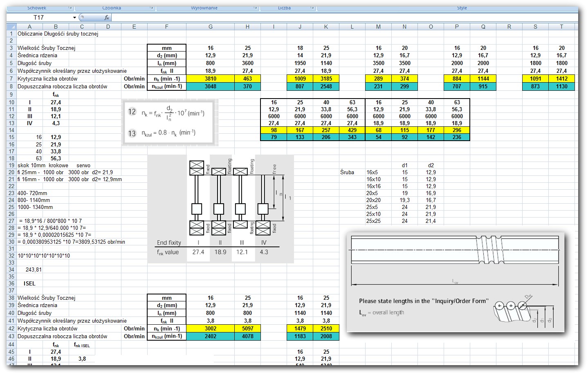Click the 'd1' header above the screw table

[404, 165]
